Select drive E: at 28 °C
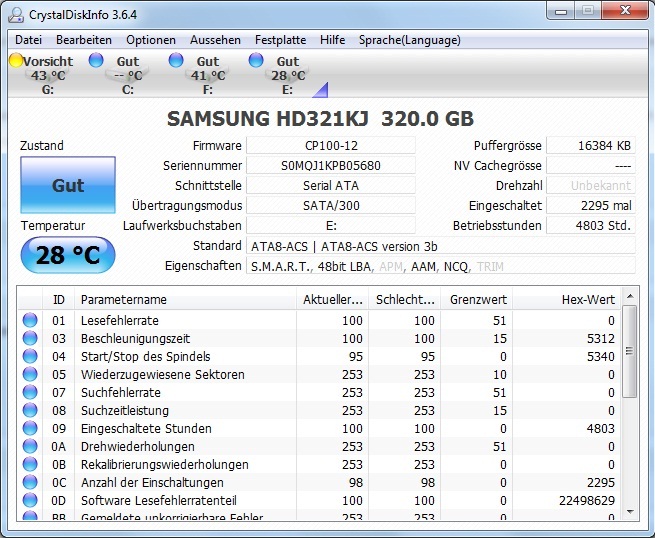This screenshot has width=655, height=538. [x=280, y=74]
